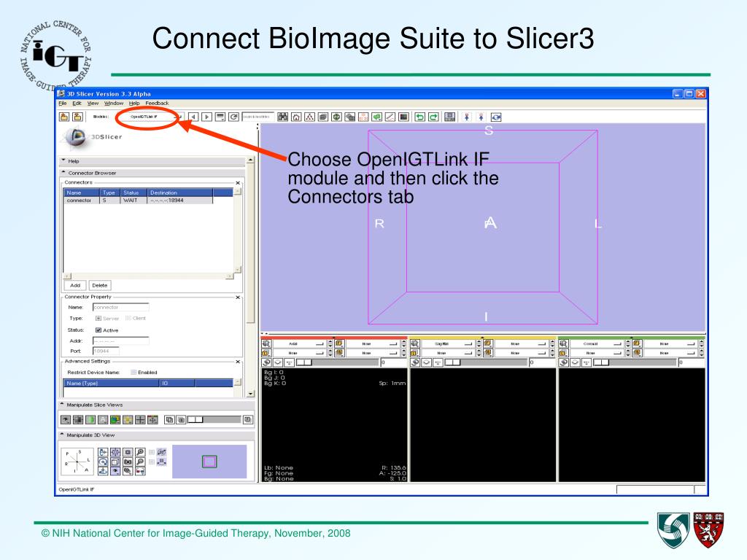Open the Sagittal orientation dropdown in yellow viewer
Screen dimensions: 747x560
[x=447, y=343]
